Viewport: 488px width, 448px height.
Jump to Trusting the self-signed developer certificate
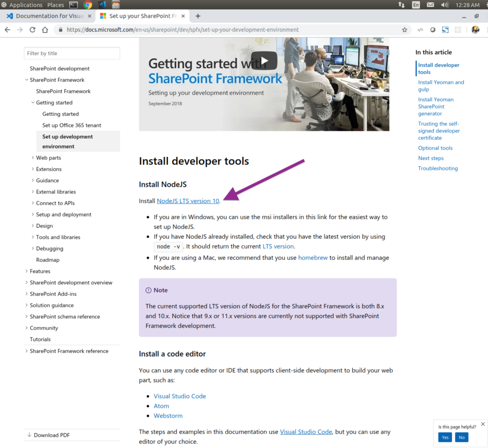click(439, 131)
